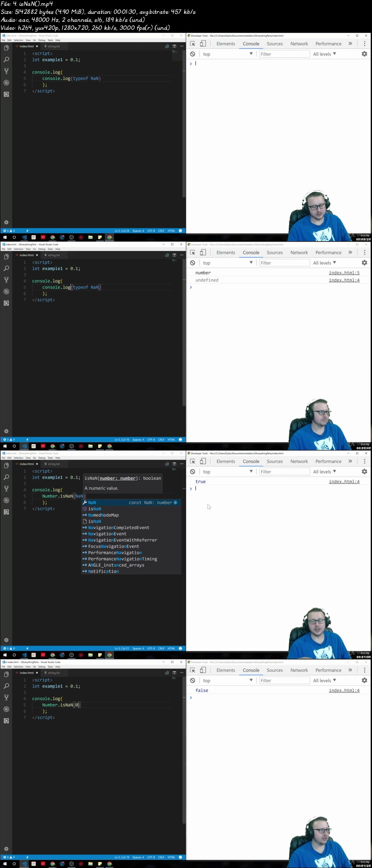Viewport: 372px width, 868px height.
Task: Choose Notification suggestion
Action: pos(131,571)
